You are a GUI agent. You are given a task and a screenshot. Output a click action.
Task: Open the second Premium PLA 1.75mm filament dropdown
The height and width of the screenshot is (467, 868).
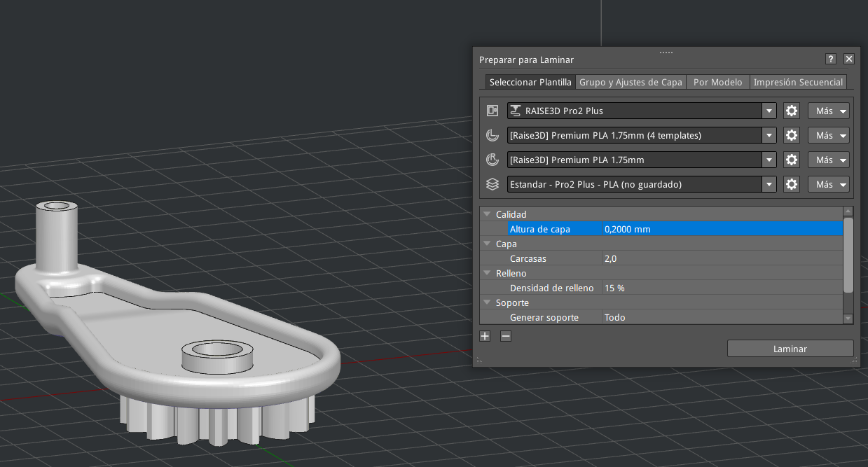(769, 160)
